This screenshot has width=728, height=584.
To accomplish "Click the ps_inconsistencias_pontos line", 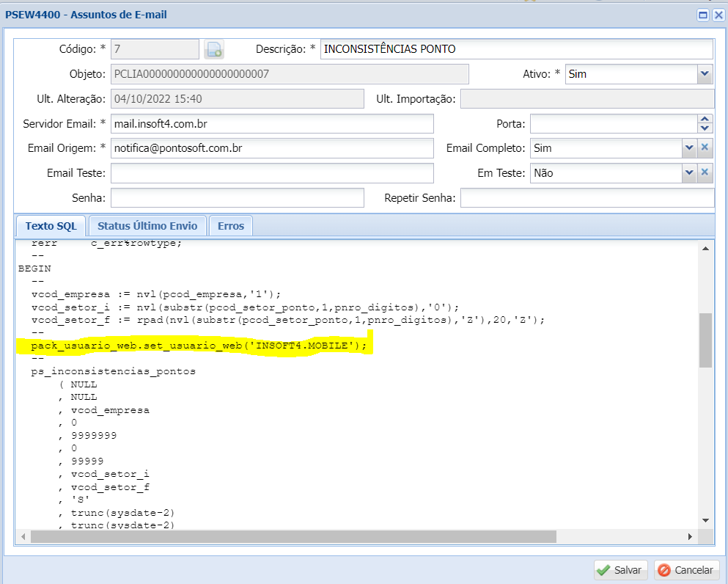I will 114,371.
